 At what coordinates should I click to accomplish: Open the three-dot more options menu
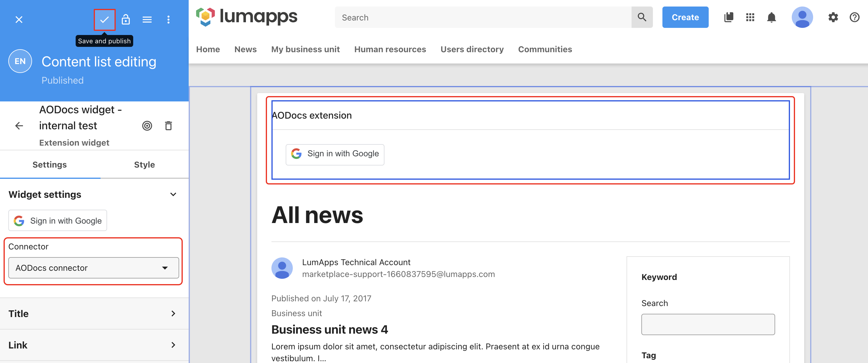click(168, 20)
